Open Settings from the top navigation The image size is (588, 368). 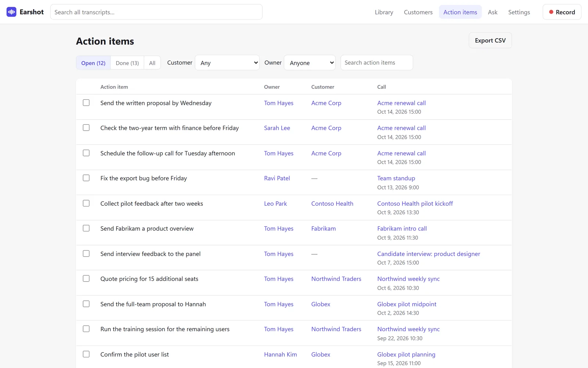[x=519, y=12]
